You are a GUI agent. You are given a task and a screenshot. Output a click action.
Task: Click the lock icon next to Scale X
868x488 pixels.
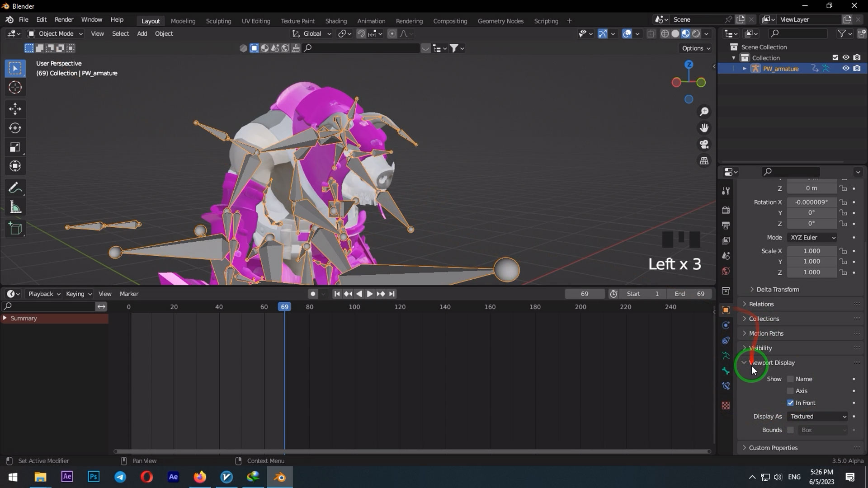pyautogui.click(x=843, y=251)
